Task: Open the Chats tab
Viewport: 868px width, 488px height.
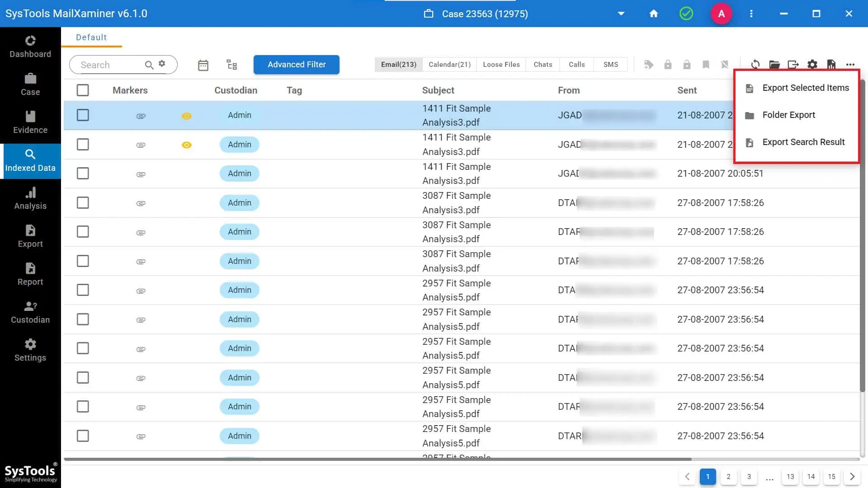Action: pyautogui.click(x=542, y=65)
